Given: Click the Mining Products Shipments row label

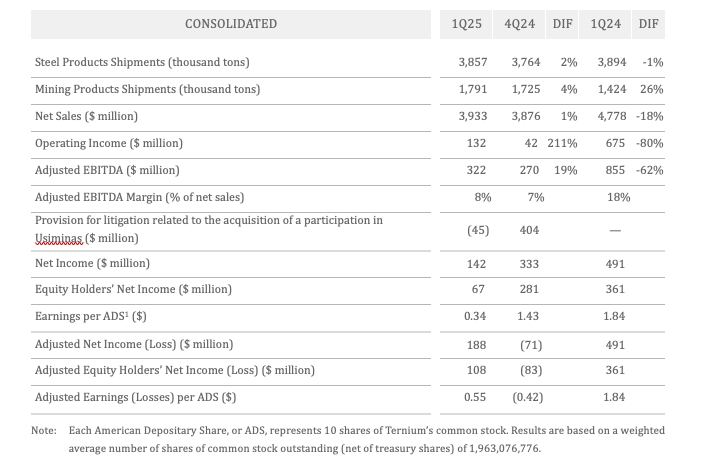Looking at the screenshot, I should point(147,89).
